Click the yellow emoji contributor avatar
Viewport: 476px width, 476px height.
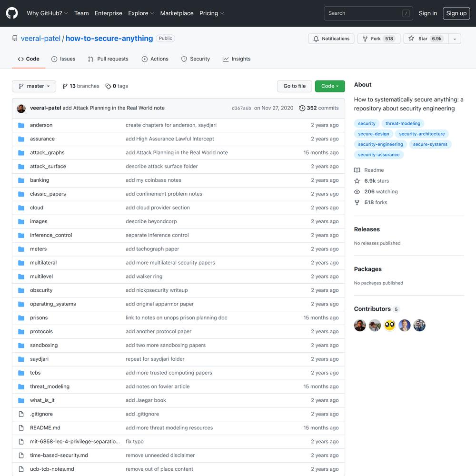coord(389,326)
